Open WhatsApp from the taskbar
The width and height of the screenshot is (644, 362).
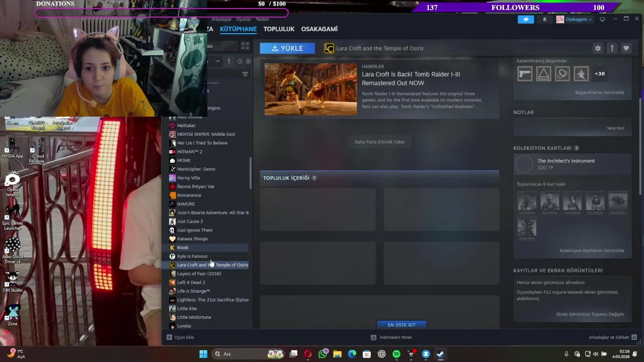(x=323, y=354)
